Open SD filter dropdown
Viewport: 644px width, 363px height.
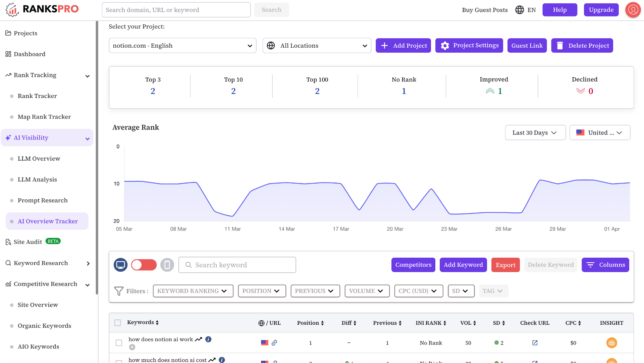click(461, 291)
